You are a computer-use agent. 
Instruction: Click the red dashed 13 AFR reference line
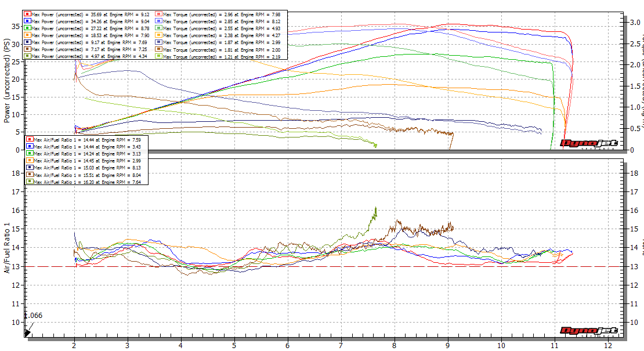324,266
